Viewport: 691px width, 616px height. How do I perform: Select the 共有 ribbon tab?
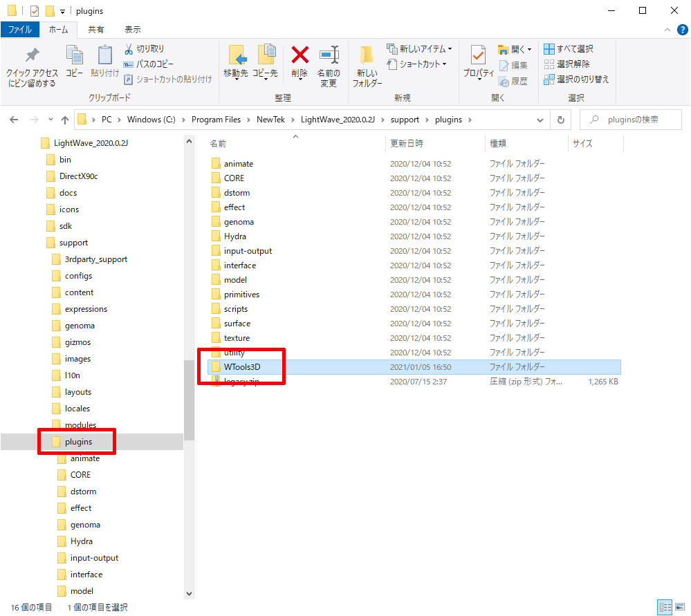pos(95,30)
